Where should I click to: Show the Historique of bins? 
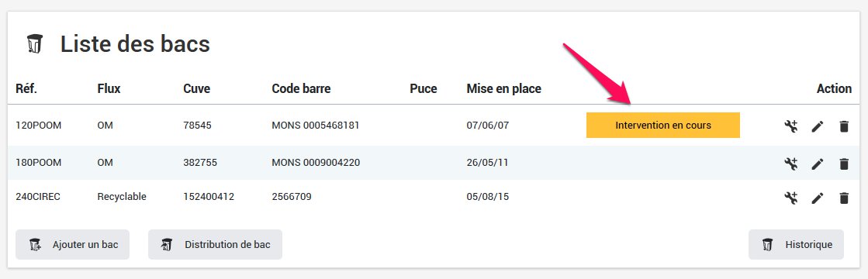click(x=796, y=245)
